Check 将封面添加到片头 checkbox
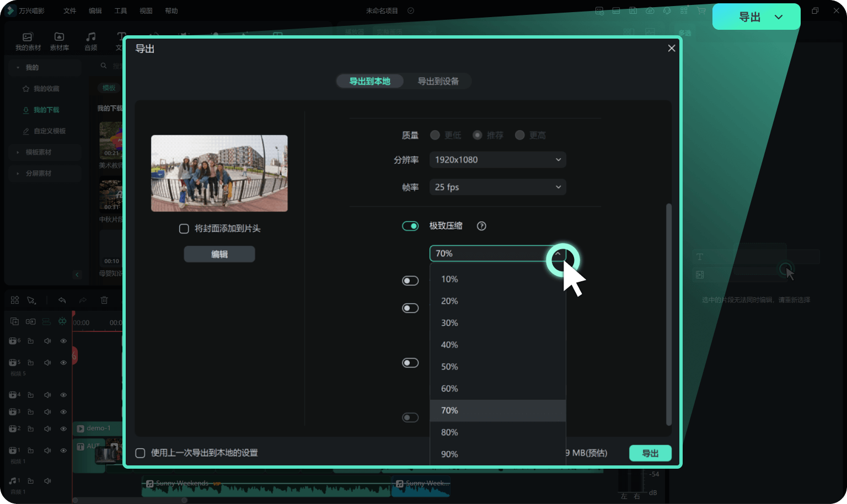The width and height of the screenshot is (847, 504). click(184, 229)
